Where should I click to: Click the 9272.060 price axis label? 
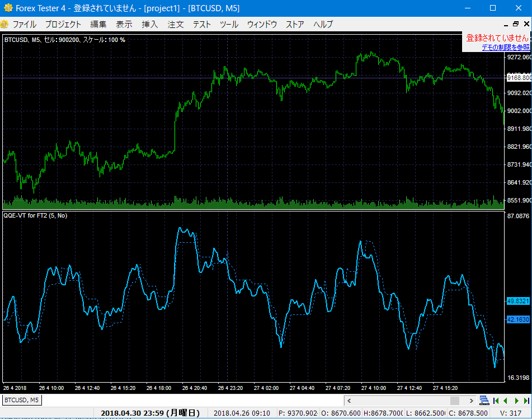point(519,57)
